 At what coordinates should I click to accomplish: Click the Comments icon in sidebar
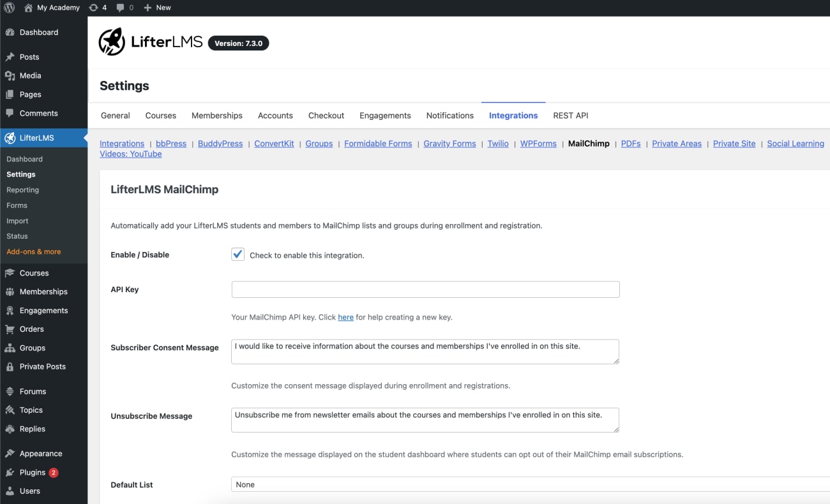coord(10,113)
